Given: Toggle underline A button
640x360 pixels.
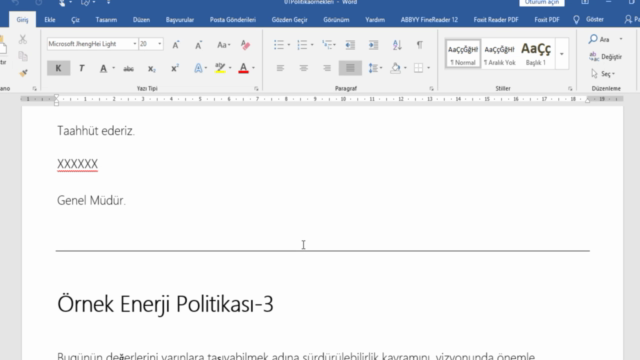Looking at the screenshot, I should pos(104,68).
